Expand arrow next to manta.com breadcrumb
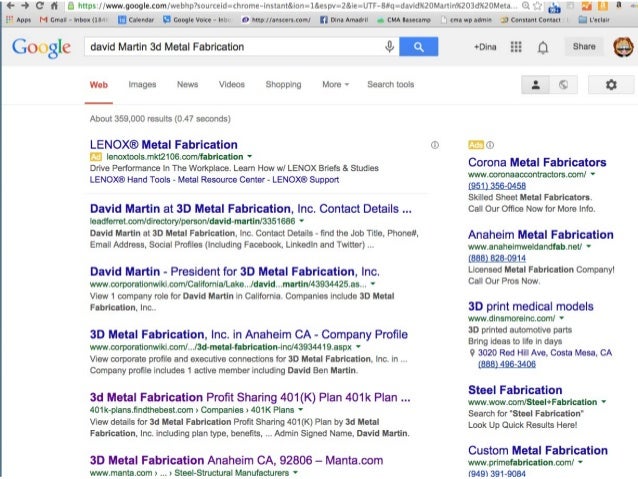Viewport: 638px width, 479px height. pos(295,472)
